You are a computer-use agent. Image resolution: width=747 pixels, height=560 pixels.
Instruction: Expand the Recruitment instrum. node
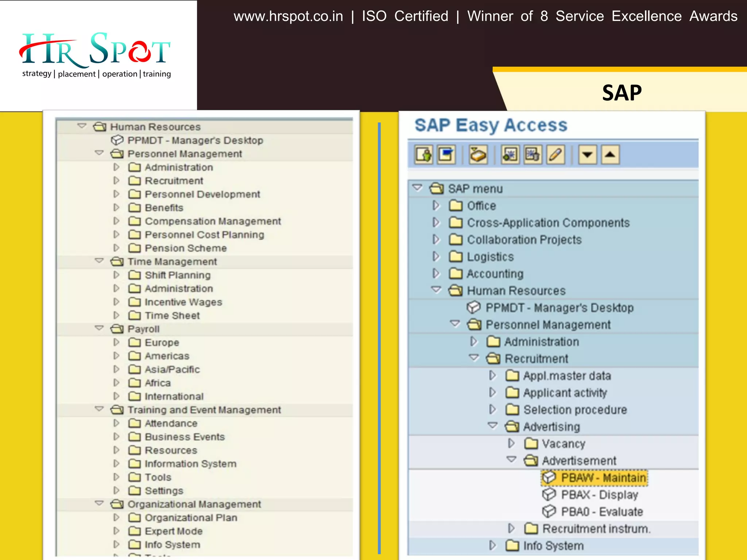pos(511,528)
